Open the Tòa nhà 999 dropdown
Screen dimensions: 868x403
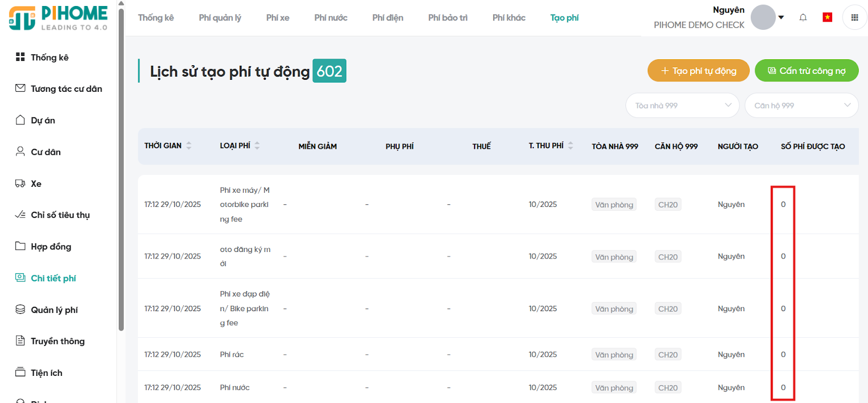682,105
